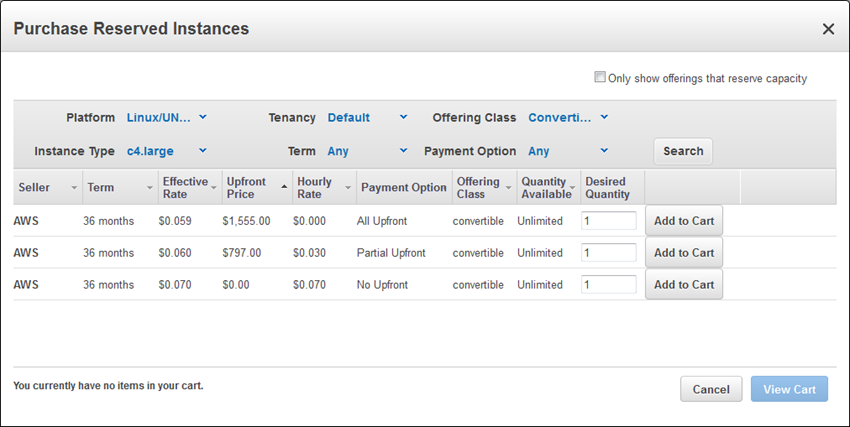Click the Search button

click(x=683, y=151)
